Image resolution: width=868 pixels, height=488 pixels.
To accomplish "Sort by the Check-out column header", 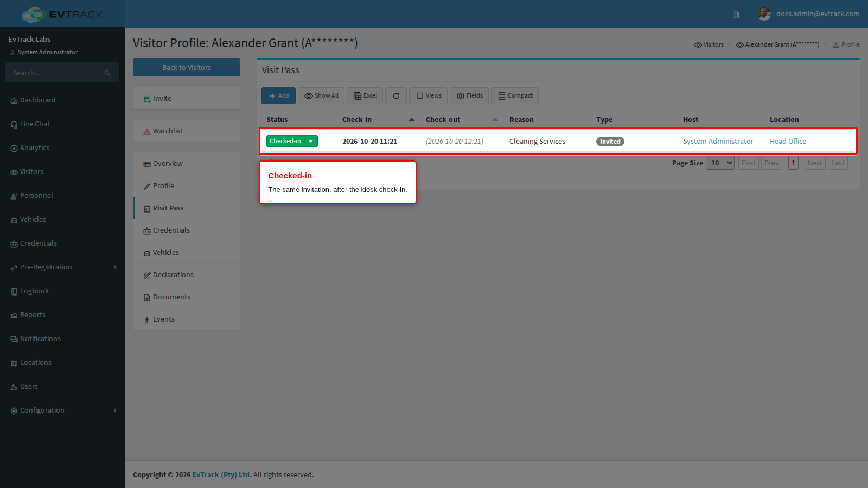I will [462, 119].
